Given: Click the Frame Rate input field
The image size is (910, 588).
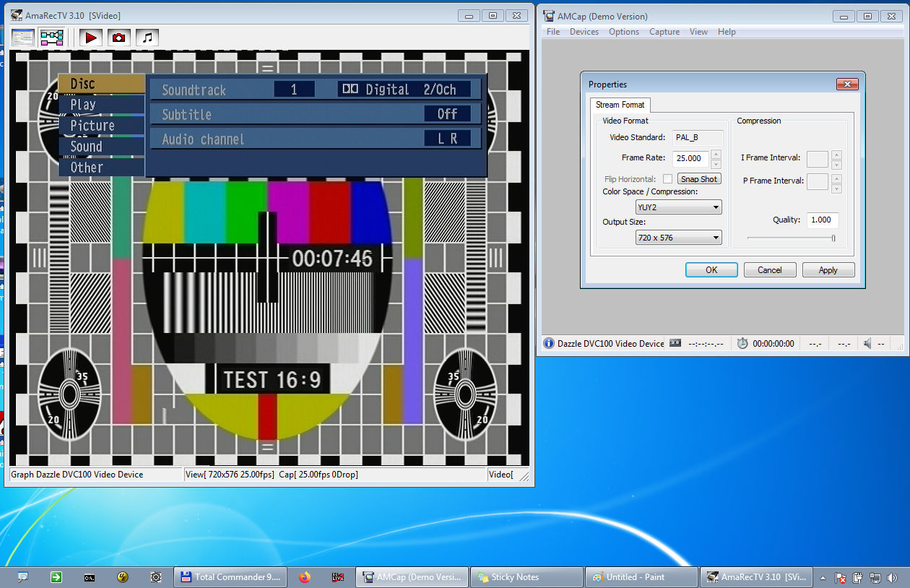Looking at the screenshot, I should (690, 158).
